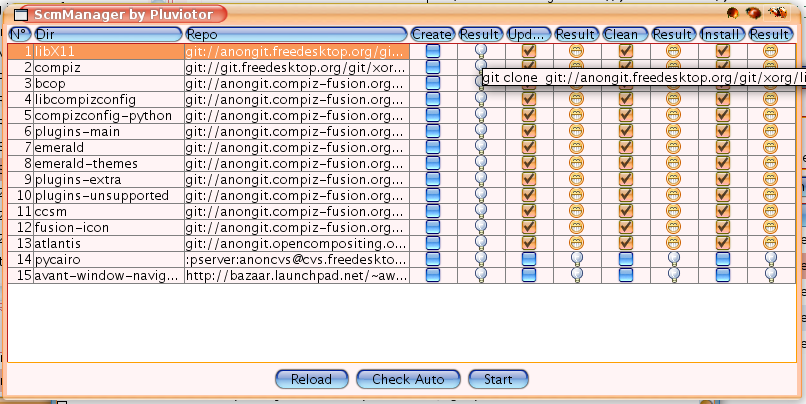The width and height of the screenshot is (806, 404).
Task: Sort by the Dir column header
Action: point(108,34)
